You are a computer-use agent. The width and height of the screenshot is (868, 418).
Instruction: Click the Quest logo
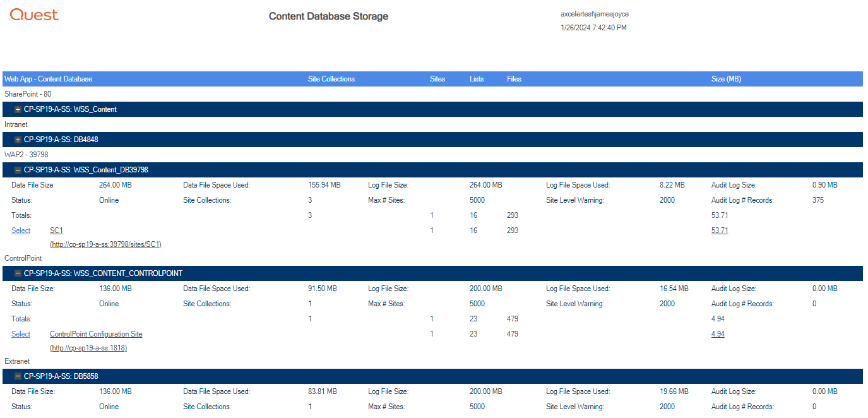[x=33, y=15]
